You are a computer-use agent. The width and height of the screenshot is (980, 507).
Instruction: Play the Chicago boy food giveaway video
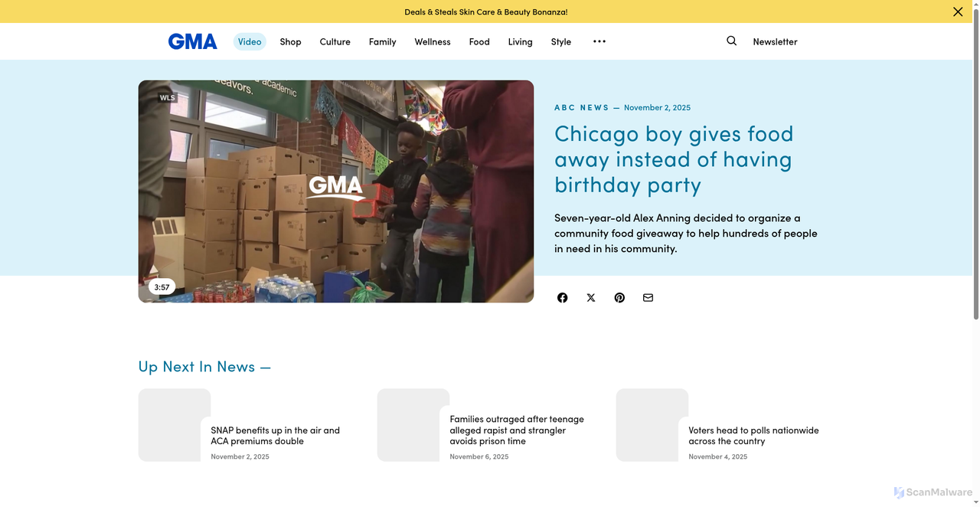pyautogui.click(x=335, y=191)
